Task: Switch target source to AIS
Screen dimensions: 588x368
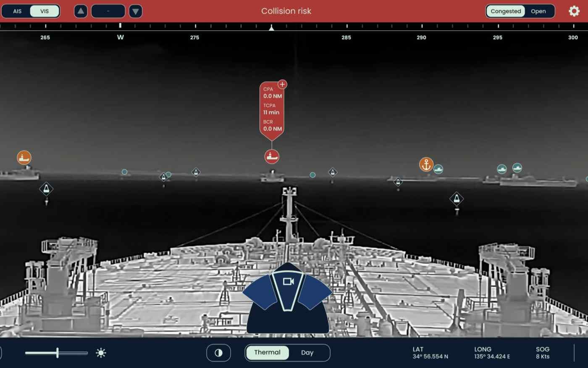Action: click(17, 11)
